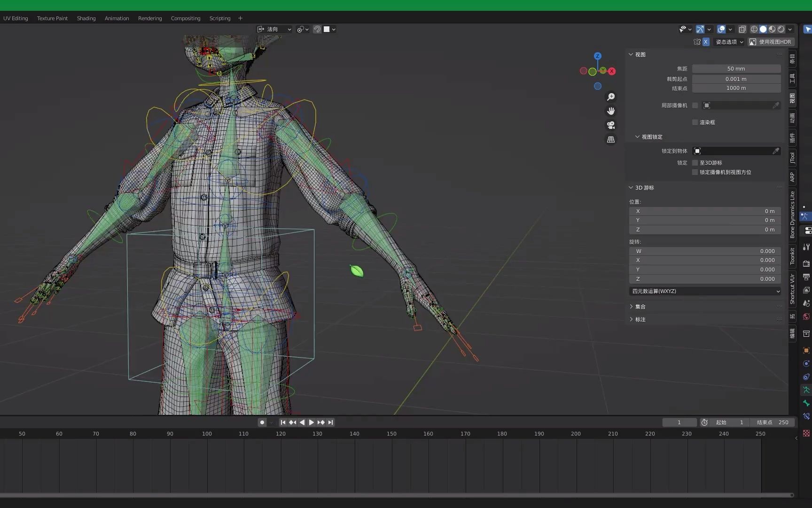Select material preview shading mode
Image resolution: width=812 pixels, height=508 pixels.
coord(772,29)
